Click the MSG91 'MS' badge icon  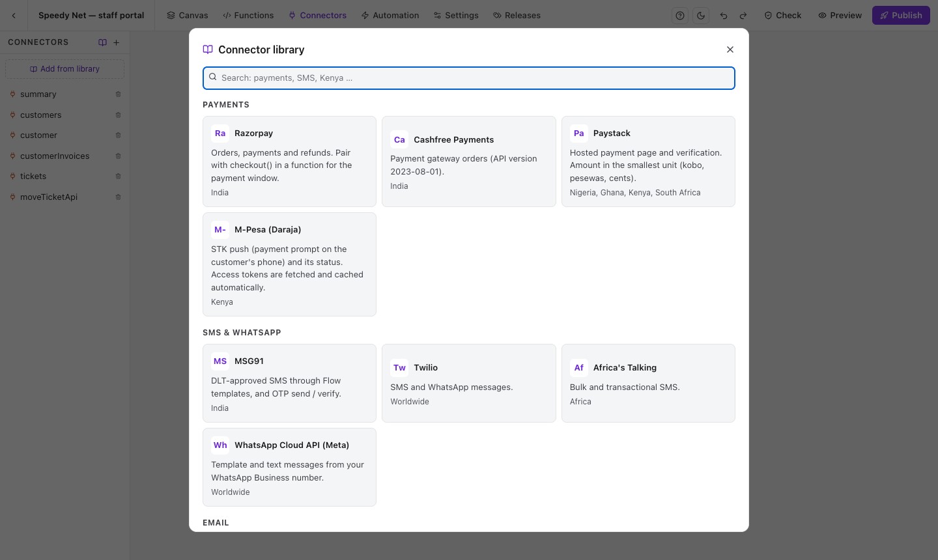point(220,361)
